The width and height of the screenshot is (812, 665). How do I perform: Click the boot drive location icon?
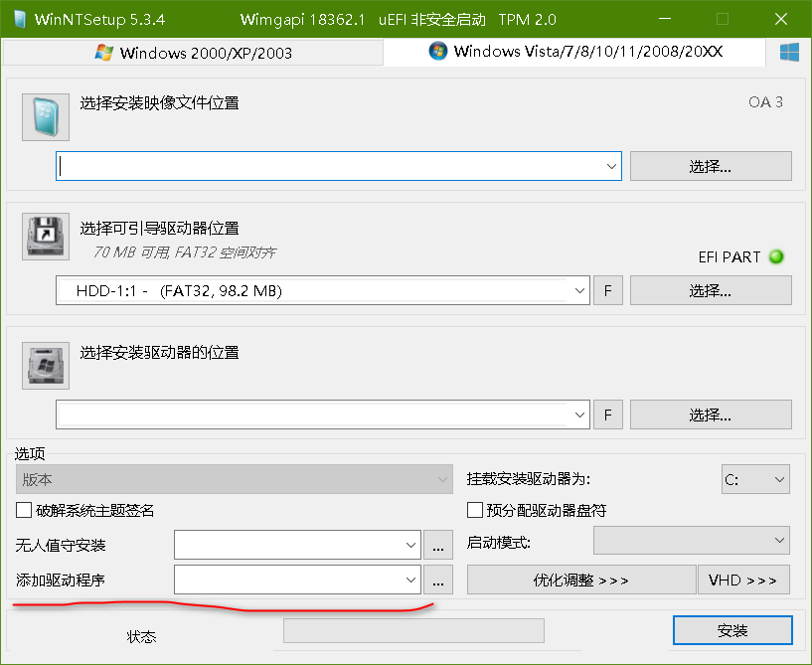(46, 236)
